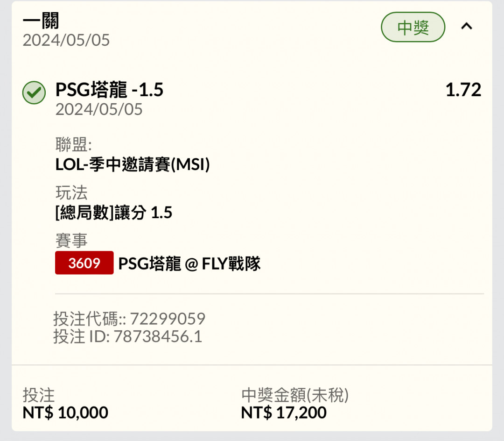
Task: Select the [總局數]讓分 1.5 bet type text
Action: (114, 213)
